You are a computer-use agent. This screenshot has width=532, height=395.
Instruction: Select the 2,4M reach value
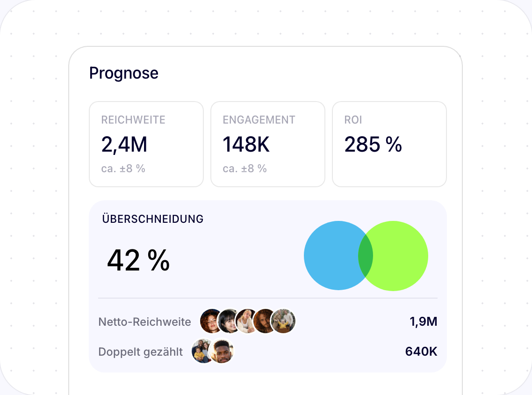tap(124, 145)
